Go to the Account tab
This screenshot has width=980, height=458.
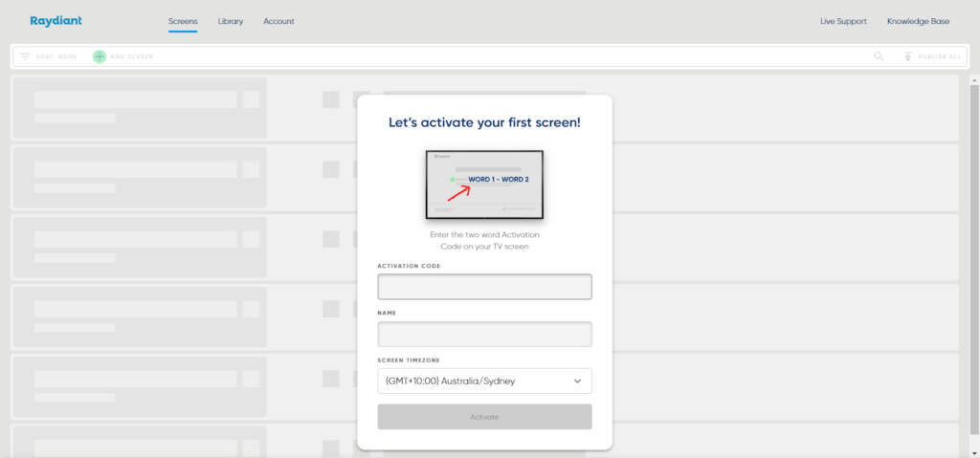point(278,21)
